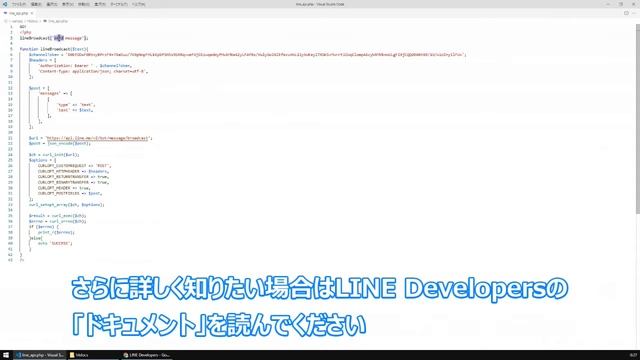The image size is (640, 360).
Task: Click line number 43 in the gutter
Action: point(11,260)
